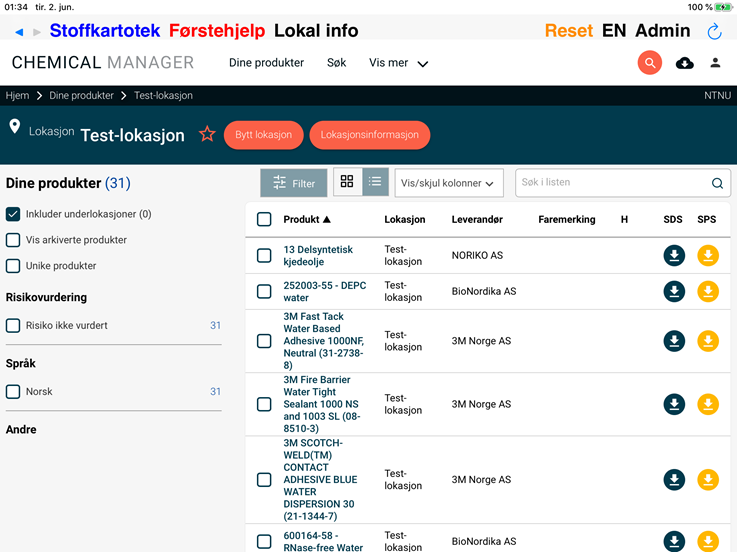Download SDS for 600164-58 RNase-free Water
This screenshot has height=552, width=737.
(674, 541)
